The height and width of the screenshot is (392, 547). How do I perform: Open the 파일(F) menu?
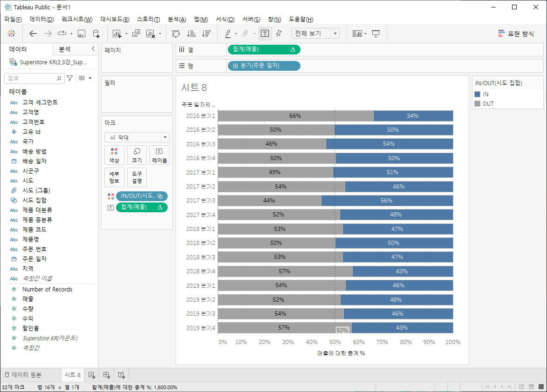point(13,19)
